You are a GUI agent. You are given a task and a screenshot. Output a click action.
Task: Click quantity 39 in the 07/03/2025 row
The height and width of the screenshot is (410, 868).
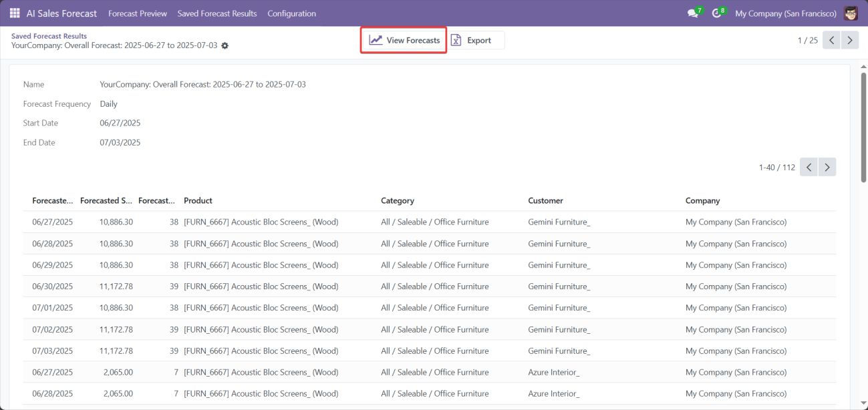click(x=174, y=351)
